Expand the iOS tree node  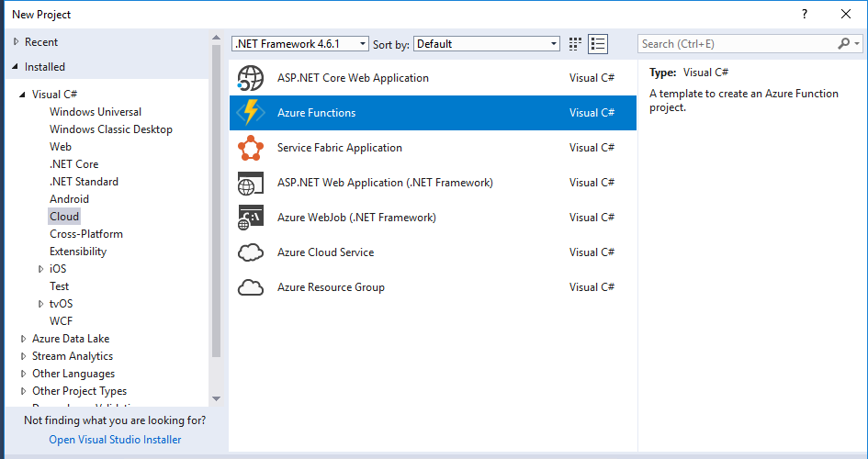coord(40,269)
